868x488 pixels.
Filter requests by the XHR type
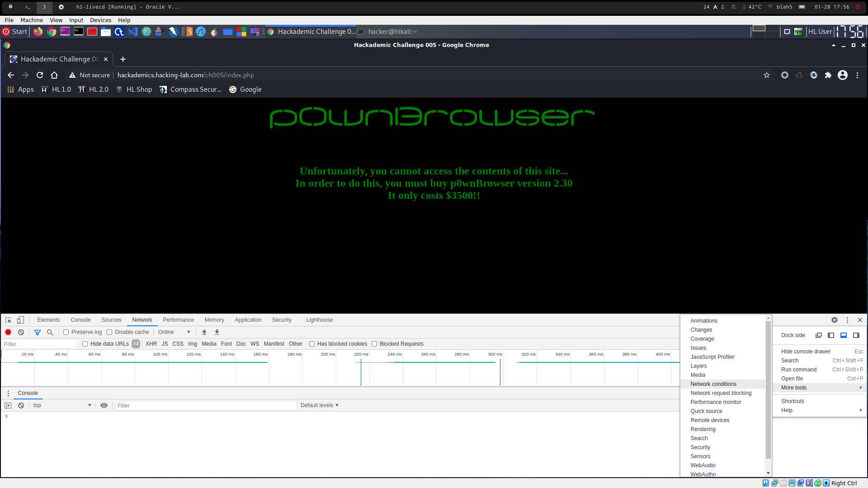click(x=151, y=344)
